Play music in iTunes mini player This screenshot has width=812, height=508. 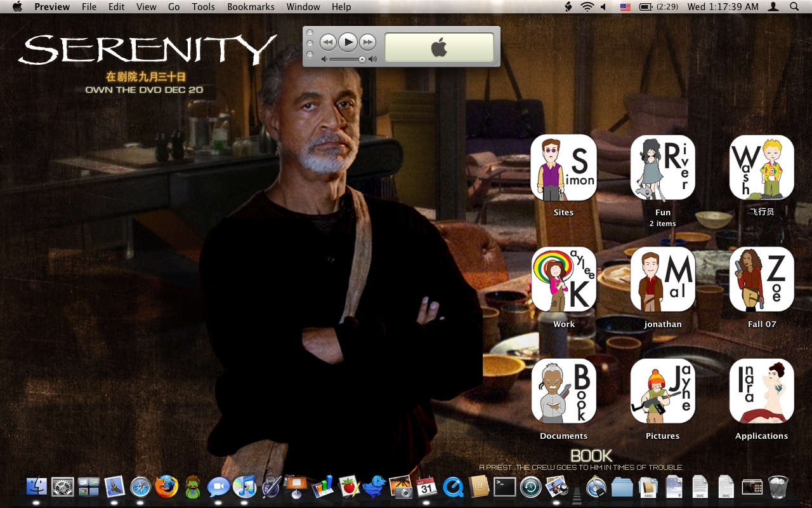point(348,43)
